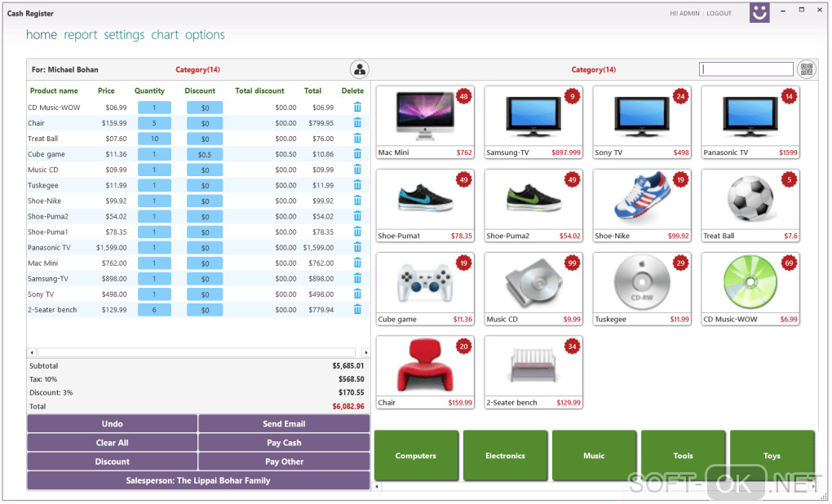
Task: Select Tuskegee CD-RW product tile
Action: (641, 290)
